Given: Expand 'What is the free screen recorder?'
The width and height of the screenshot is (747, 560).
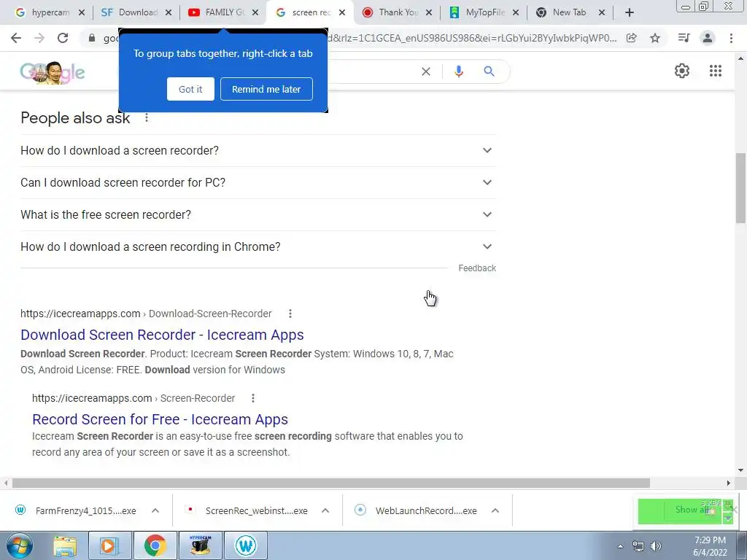Looking at the screenshot, I should click(258, 215).
